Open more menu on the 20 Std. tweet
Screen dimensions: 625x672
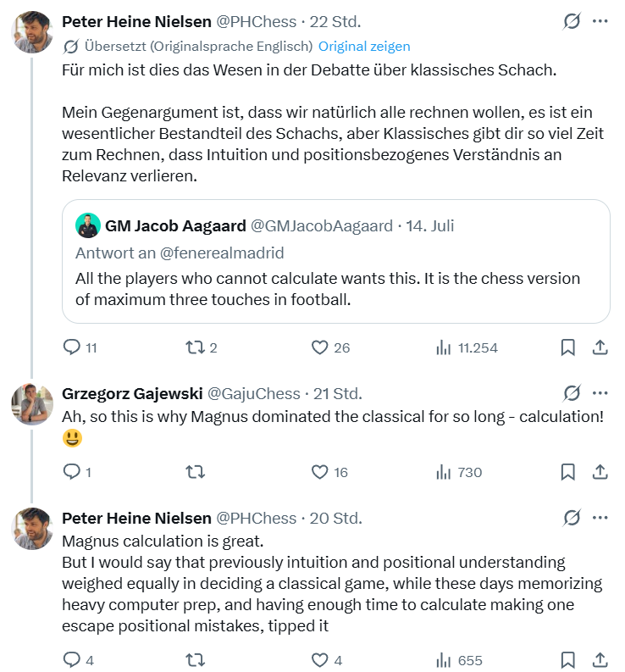[x=600, y=518]
